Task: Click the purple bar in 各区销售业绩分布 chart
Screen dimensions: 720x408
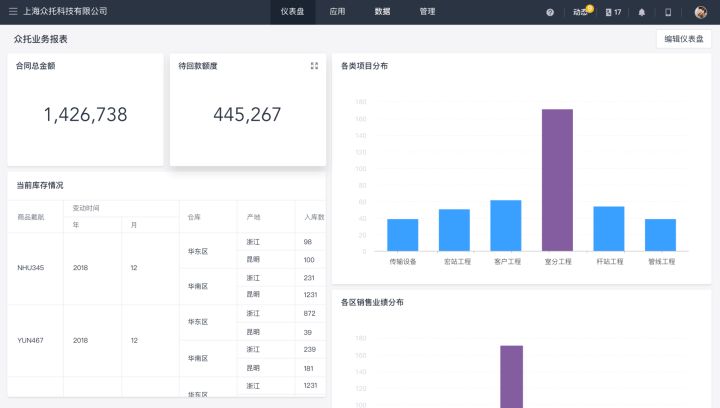Action: click(512, 377)
